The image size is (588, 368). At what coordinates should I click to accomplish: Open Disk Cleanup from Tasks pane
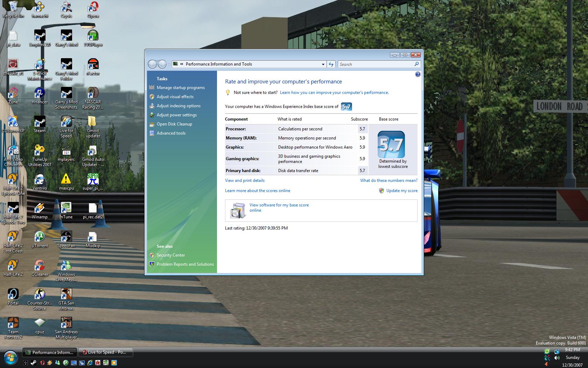click(x=174, y=124)
